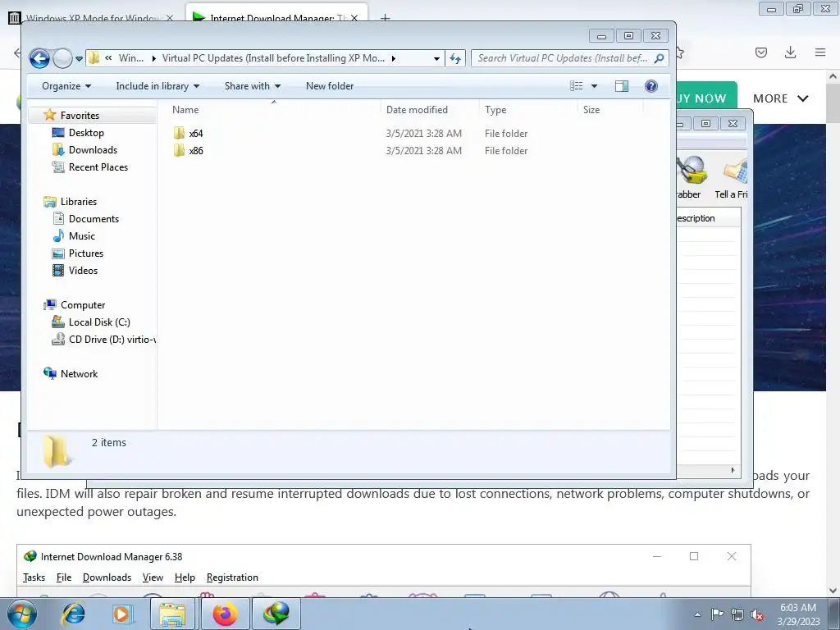Open a new Firefox tab with plus

click(385, 18)
